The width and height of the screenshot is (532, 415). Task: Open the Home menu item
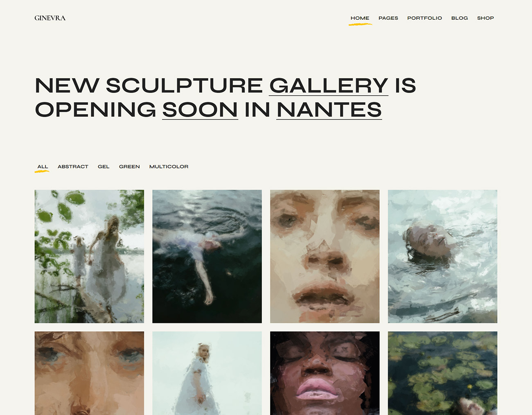pyautogui.click(x=360, y=18)
